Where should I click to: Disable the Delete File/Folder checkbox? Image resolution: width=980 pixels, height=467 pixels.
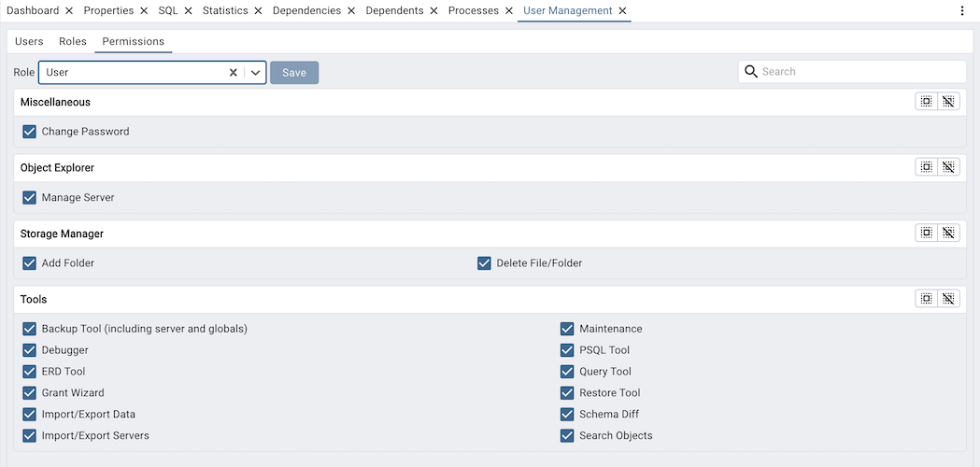(x=484, y=263)
